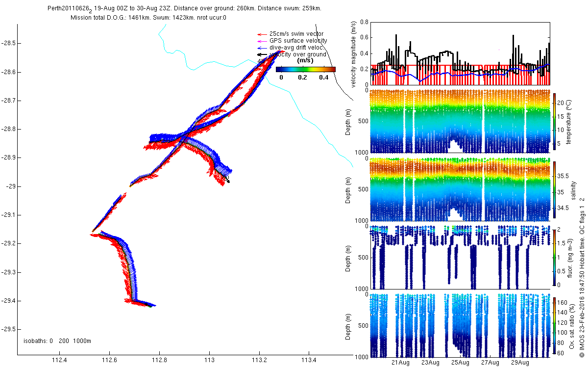This screenshot has width=588, height=368.
Task: Click the vertical '© IMOS 23-Feb-2016' credit text
Action: (x=582, y=276)
